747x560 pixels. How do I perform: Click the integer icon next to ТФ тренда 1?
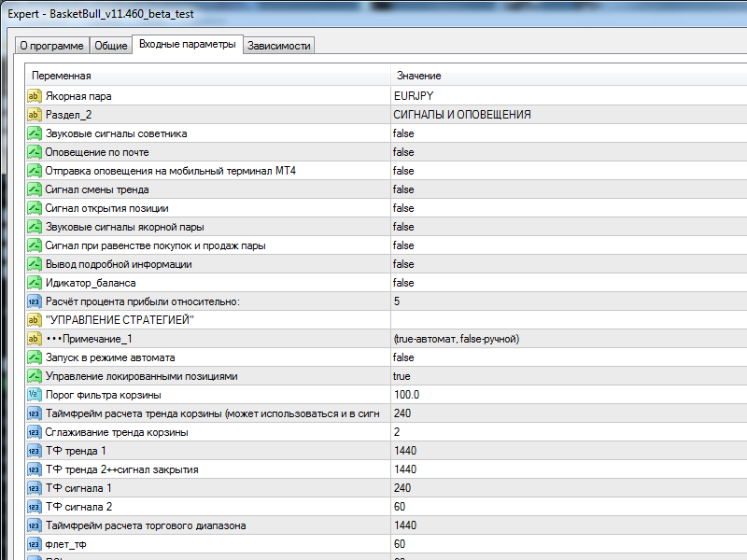click(x=35, y=451)
